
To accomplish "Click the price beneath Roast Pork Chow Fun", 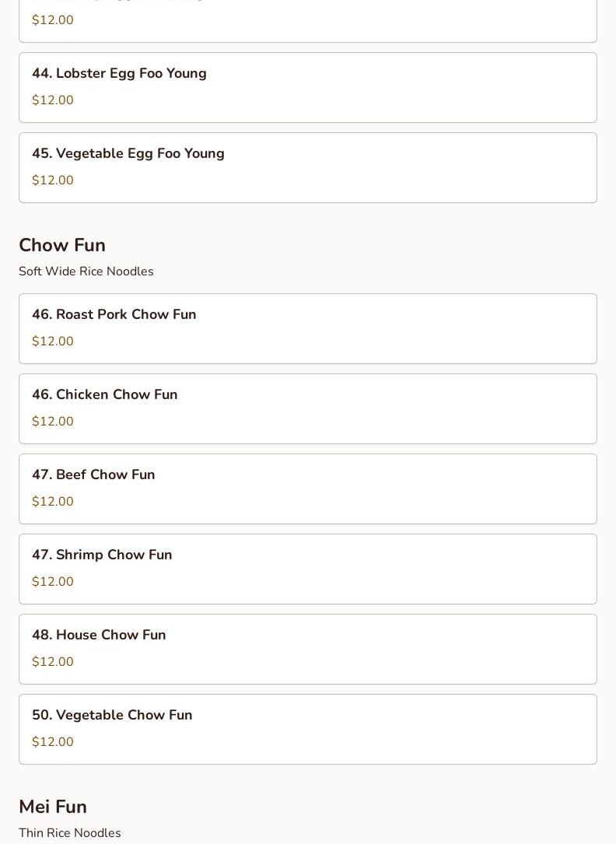I will tap(53, 341).
